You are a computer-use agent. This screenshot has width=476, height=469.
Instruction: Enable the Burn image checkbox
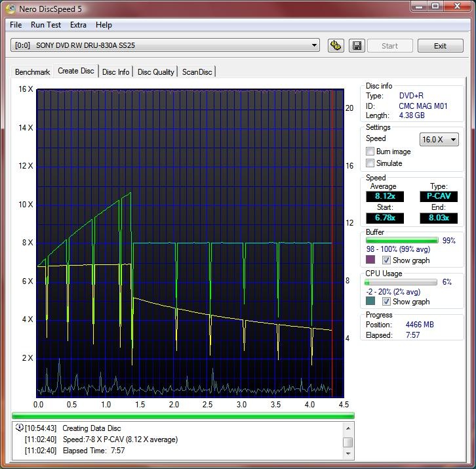tap(370, 152)
